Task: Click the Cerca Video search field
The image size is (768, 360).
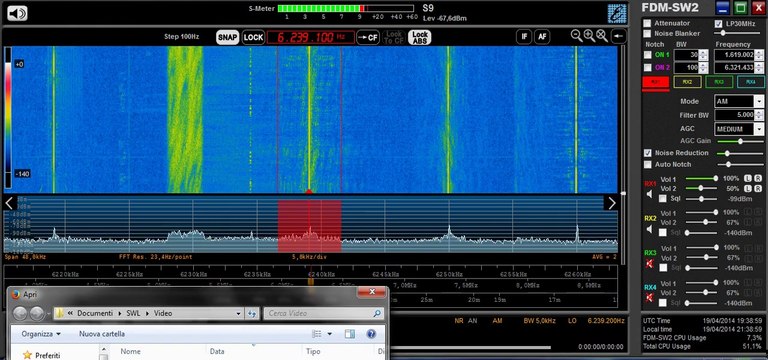Action: (x=324, y=313)
